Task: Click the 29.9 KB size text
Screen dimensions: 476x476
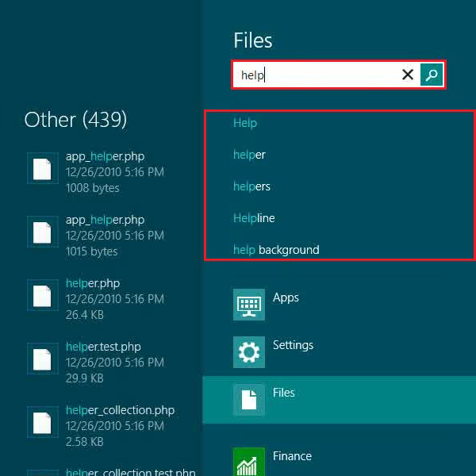Action: pos(85,378)
